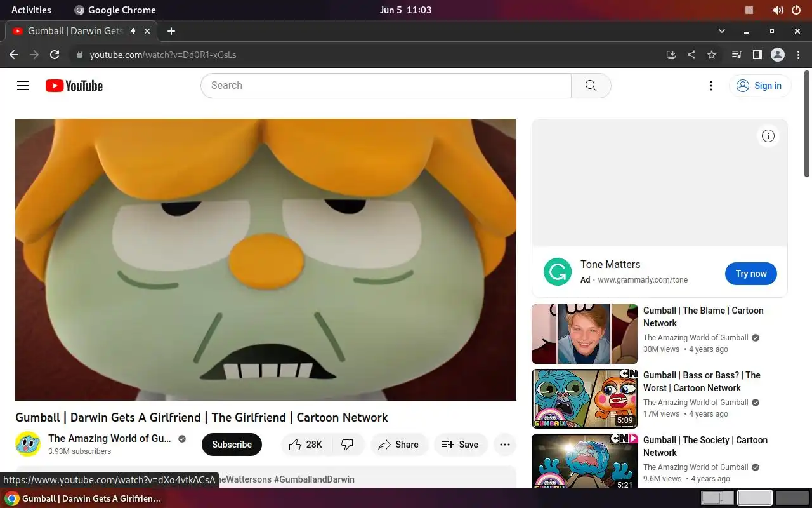Click the browser forward arrow
This screenshot has width=812, height=508.
[x=34, y=55]
